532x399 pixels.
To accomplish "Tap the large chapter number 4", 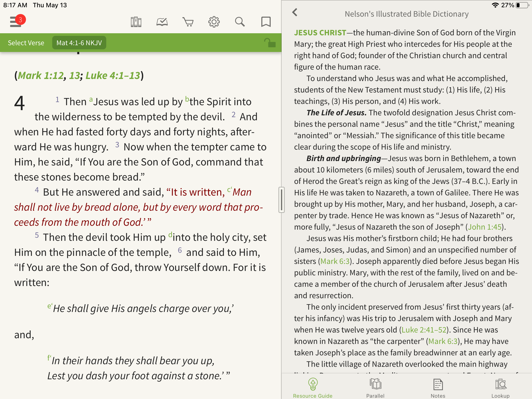I will pyautogui.click(x=19, y=103).
